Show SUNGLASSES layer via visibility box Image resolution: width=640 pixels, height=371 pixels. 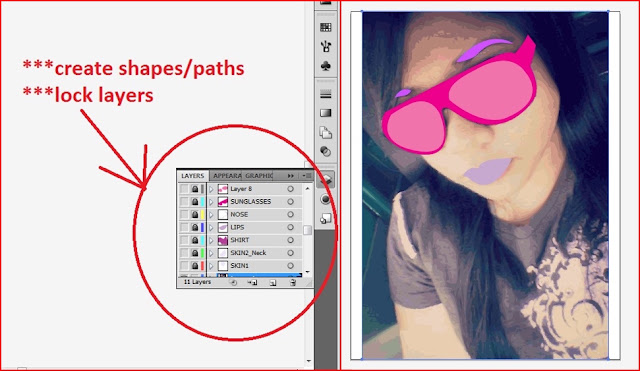click(184, 202)
